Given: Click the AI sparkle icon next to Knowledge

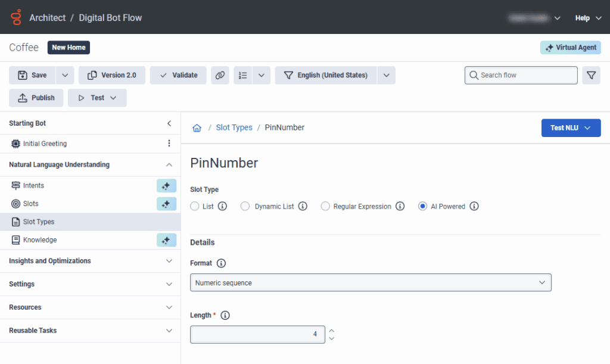Looking at the screenshot, I should 166,240.
